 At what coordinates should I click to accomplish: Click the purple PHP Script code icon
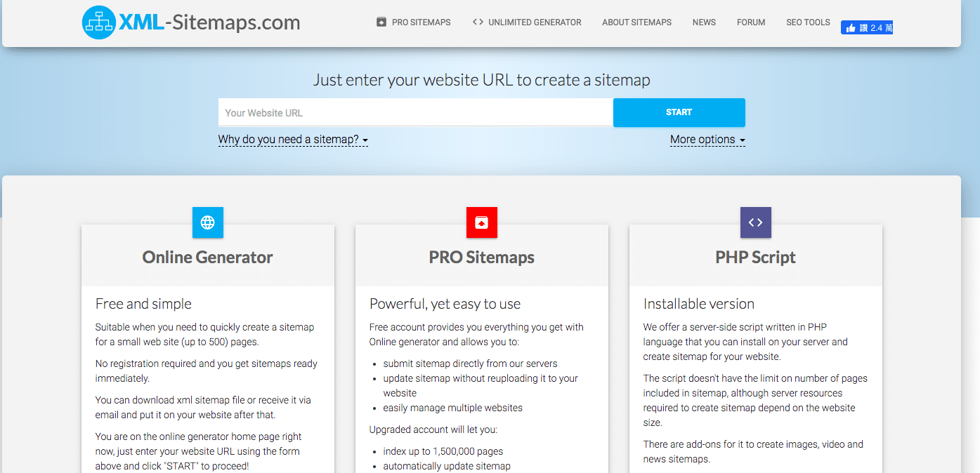click(x=756, y=222)
